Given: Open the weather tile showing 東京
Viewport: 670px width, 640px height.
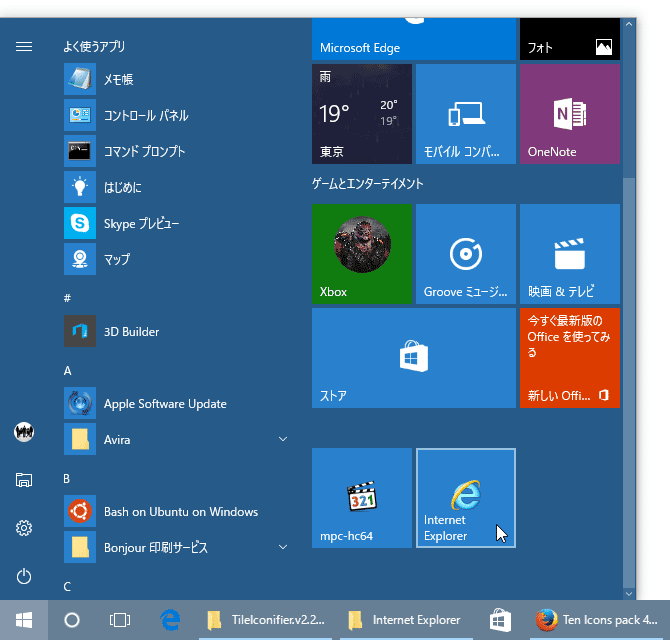Looking at the screenshot, I should [362, 114].
